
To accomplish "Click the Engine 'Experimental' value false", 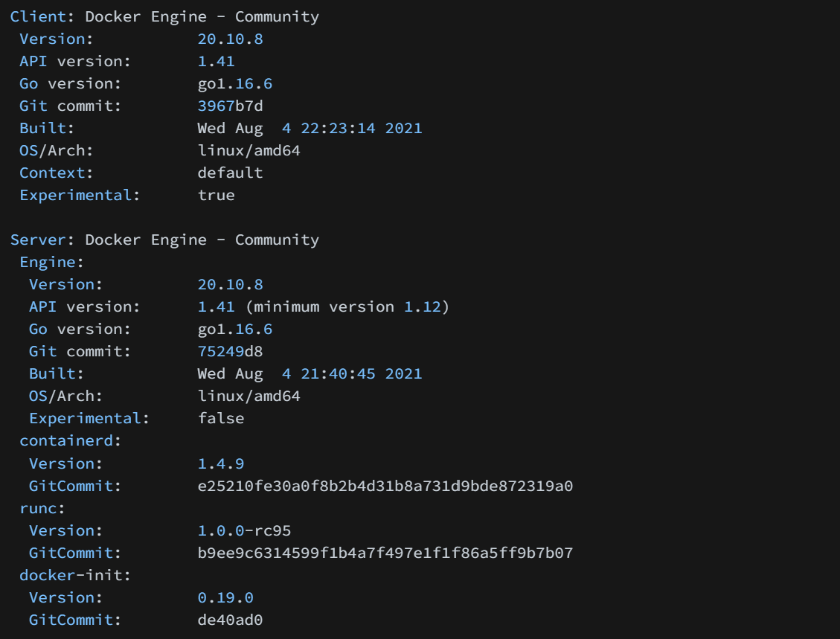I will (220, 418).
